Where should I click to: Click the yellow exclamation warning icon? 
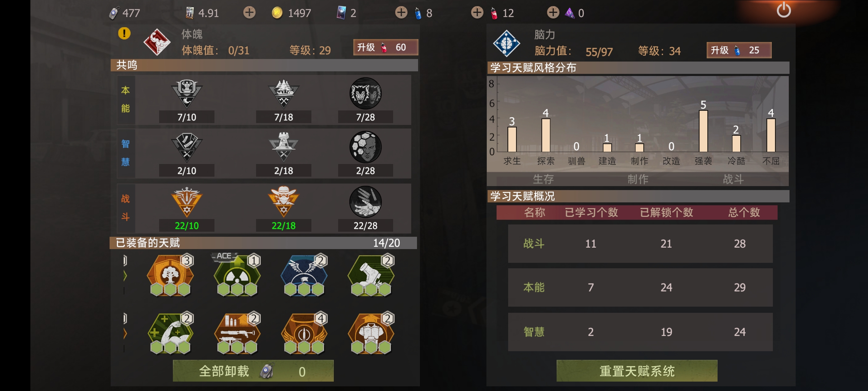click(x=124, y=33)
